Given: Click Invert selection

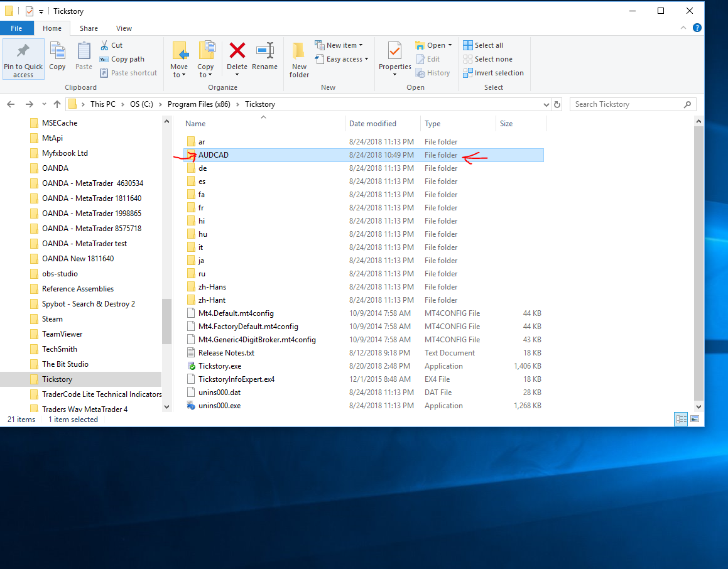Looking at the screenshot, I should point(494,73).
